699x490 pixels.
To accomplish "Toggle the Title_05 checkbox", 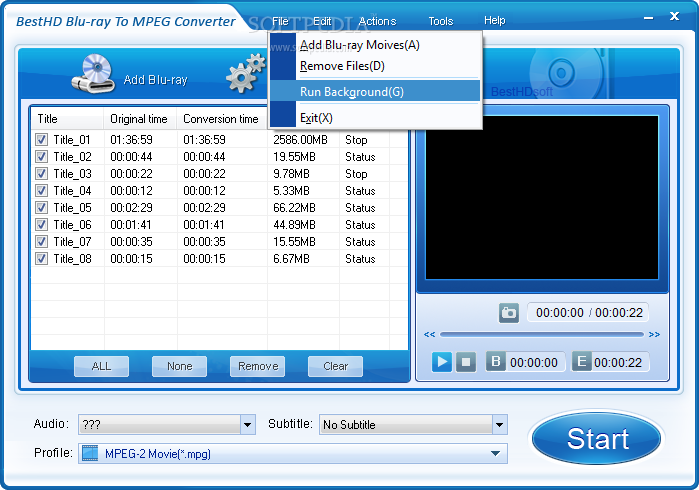I will click(41, 207).
